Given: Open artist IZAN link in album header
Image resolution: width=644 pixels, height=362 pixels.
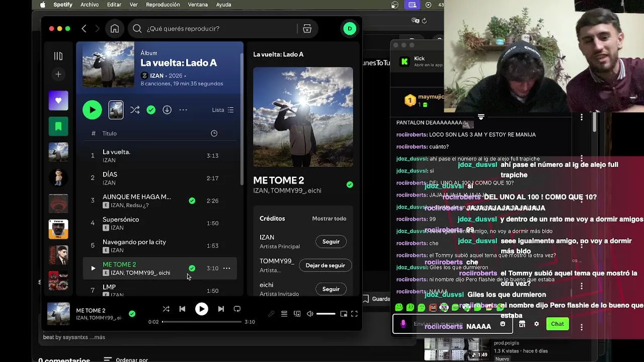Looking at the screenshot, I should pos(156,75).
